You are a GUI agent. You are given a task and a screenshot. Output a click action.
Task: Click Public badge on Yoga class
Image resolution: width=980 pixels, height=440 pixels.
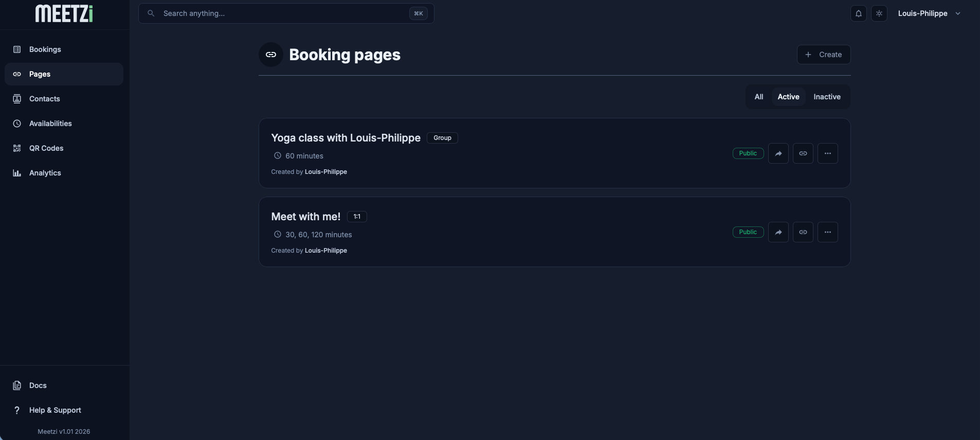748,153
